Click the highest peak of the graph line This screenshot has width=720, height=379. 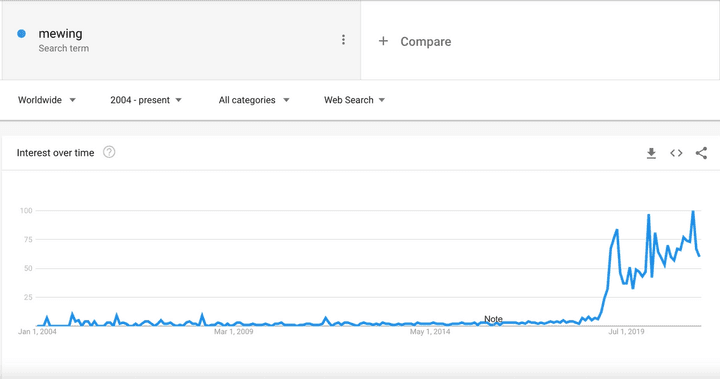coord(693,211)
